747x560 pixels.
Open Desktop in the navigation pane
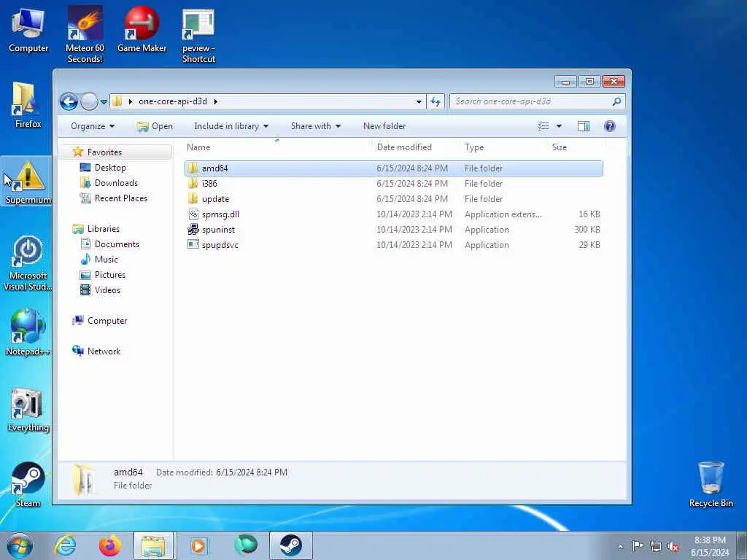click(x=110, y=168)
